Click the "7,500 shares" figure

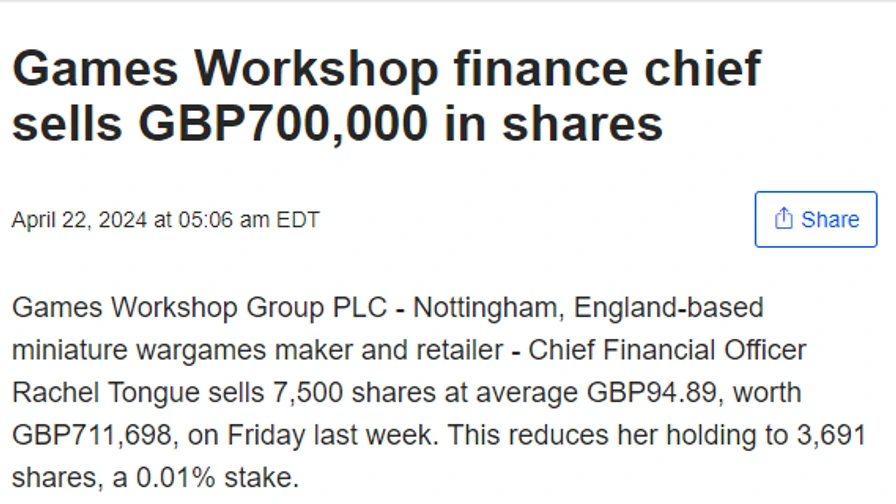pyautogui.click(x=337, y=393)
